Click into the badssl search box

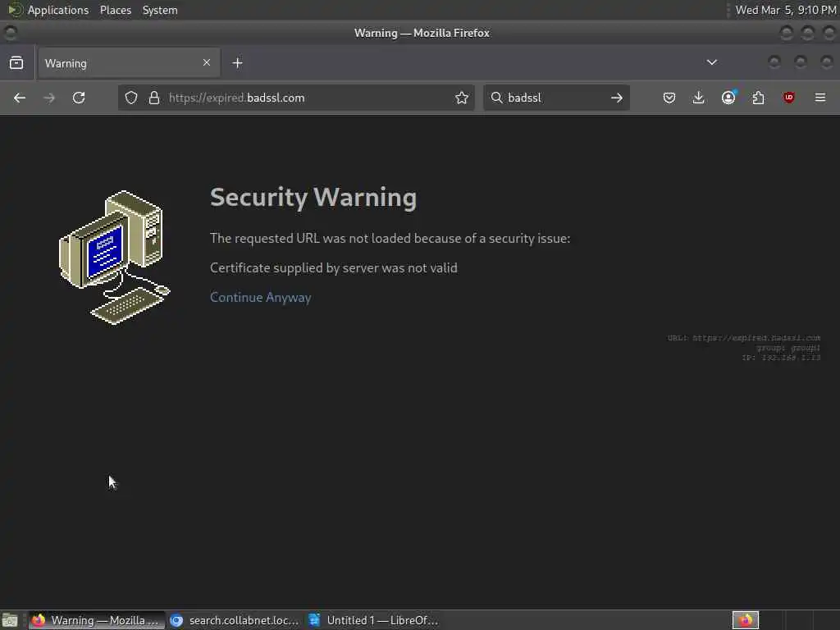(x=556, y=98)
